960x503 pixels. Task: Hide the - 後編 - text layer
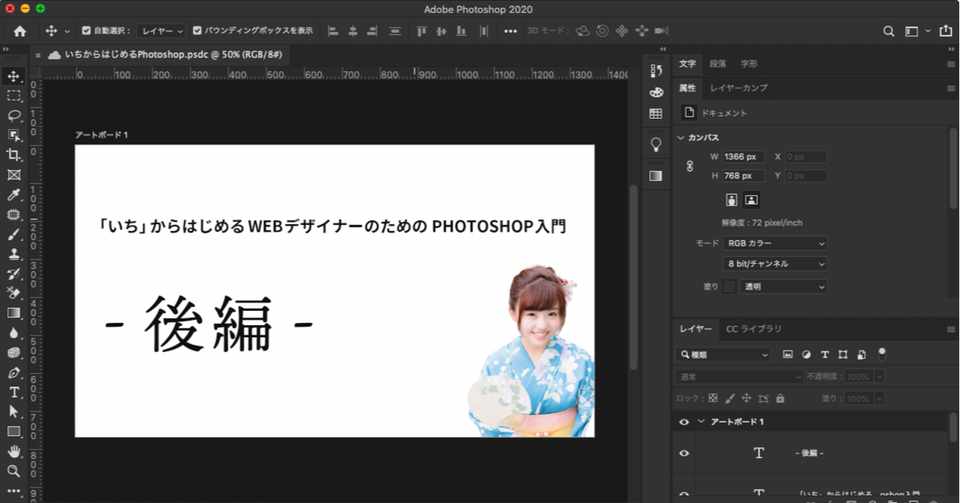pyautogui.click(x=684, y=453)
